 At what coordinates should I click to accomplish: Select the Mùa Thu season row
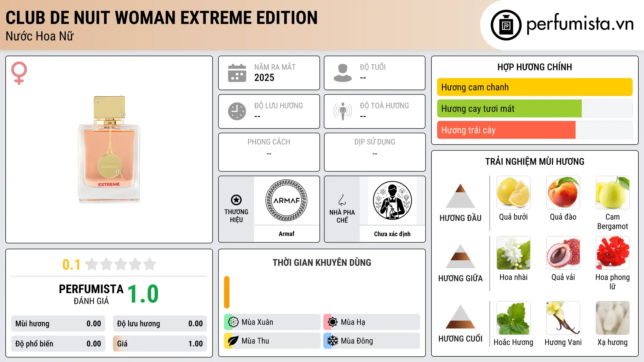pos(272,341)
